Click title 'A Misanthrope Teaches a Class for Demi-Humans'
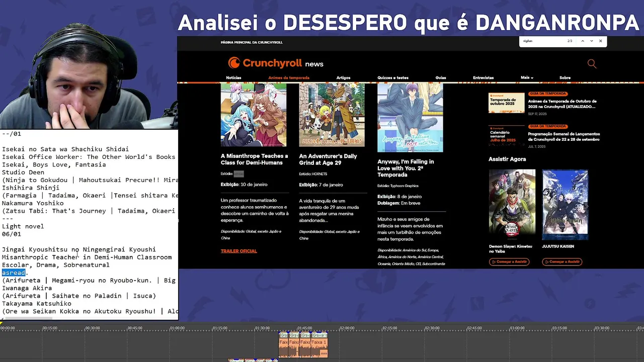644x362 pixels. pyautogui.click(x=254, y=159)
